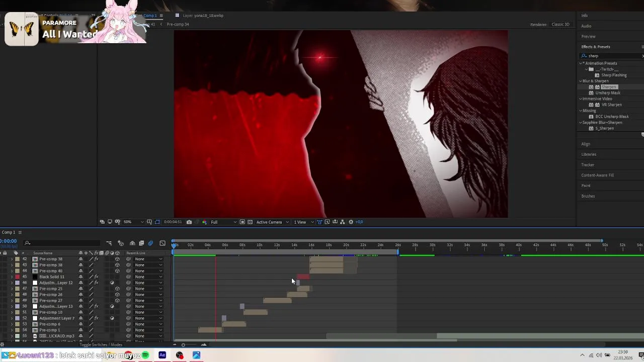Click the Effects & Presets search field
This screenshot has height=362, width=644.
(x=611, y=56)
